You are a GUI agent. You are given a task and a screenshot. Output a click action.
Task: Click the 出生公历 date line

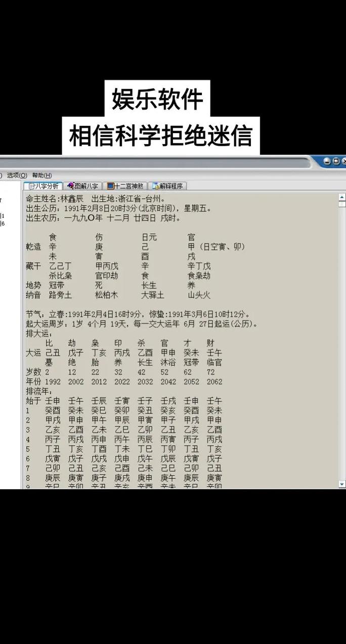point(119,208)
